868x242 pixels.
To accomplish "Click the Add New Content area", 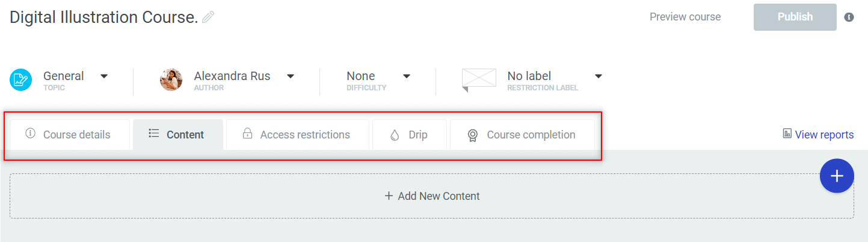I will pyautogui.click(x=432, y=196).
